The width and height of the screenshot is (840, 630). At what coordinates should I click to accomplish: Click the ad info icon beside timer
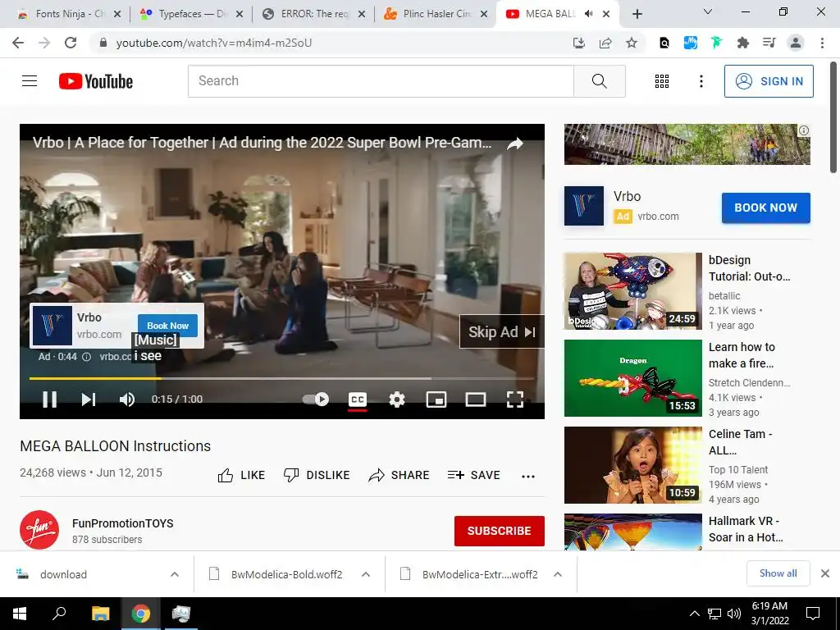(86, 357)
